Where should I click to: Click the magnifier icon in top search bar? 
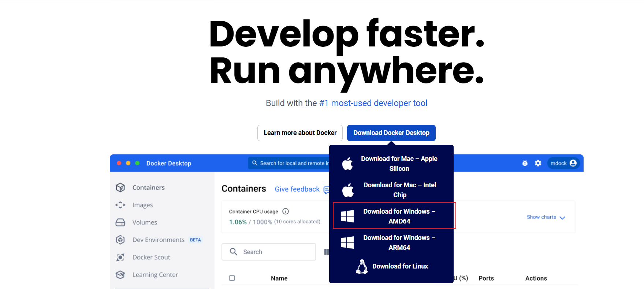(255, 163)
